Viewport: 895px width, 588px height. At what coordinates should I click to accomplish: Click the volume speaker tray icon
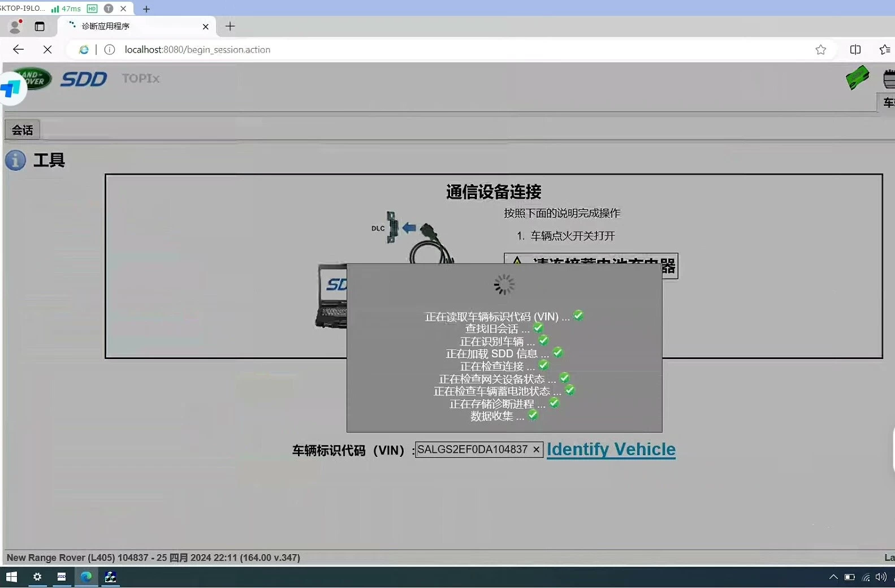tap(881, 577)
